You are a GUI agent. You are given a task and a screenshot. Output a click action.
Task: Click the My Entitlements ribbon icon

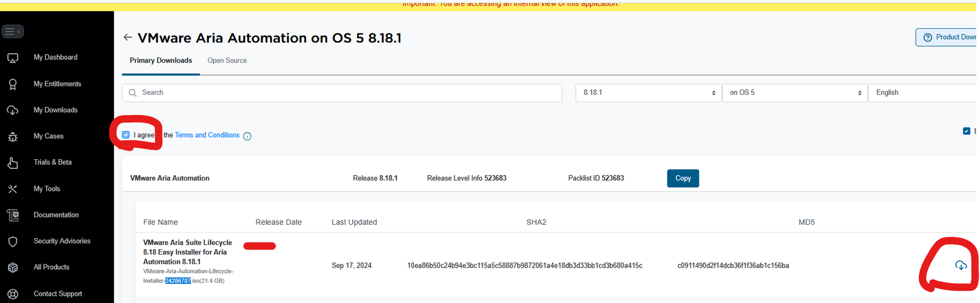13,84
